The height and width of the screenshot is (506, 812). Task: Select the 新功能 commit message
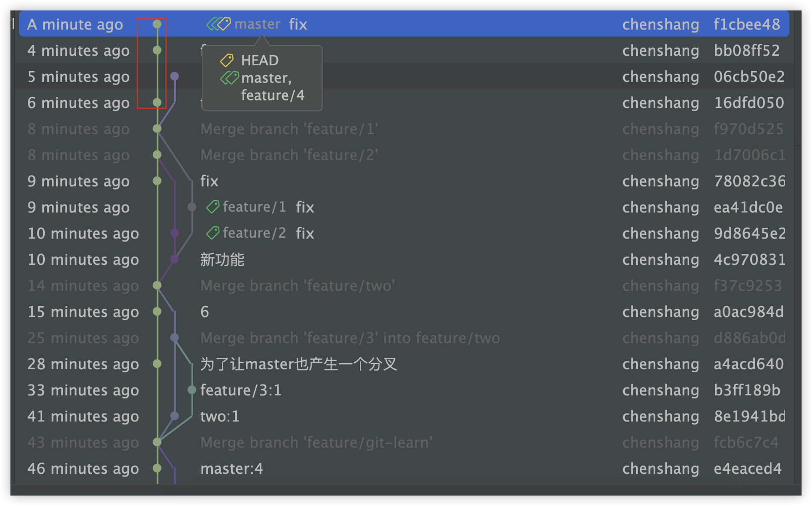coord(222,260)
